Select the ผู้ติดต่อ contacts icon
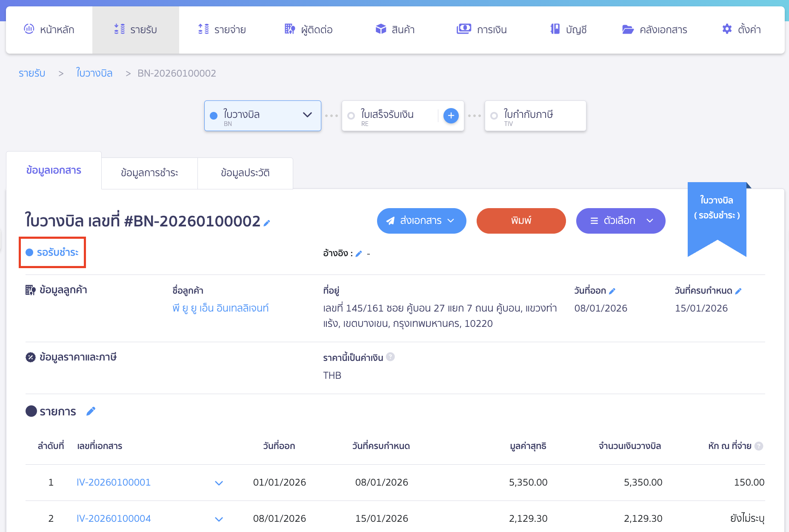The width and height of the screenshot is (789, 532). pos(290,29)
